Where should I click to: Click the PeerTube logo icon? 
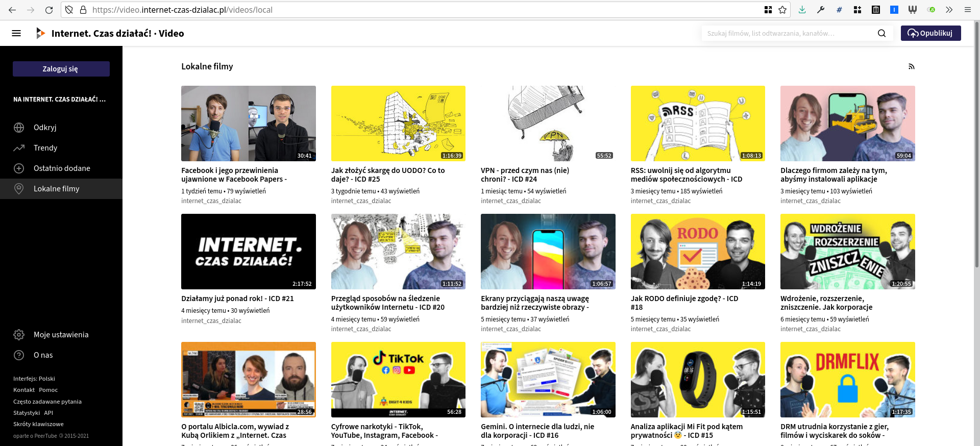pyautogui.click(x=41, y=33)
